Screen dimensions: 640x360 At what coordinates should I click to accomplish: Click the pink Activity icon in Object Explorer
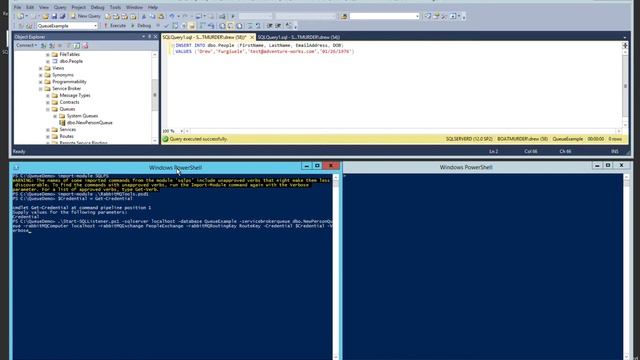(85, 45)
